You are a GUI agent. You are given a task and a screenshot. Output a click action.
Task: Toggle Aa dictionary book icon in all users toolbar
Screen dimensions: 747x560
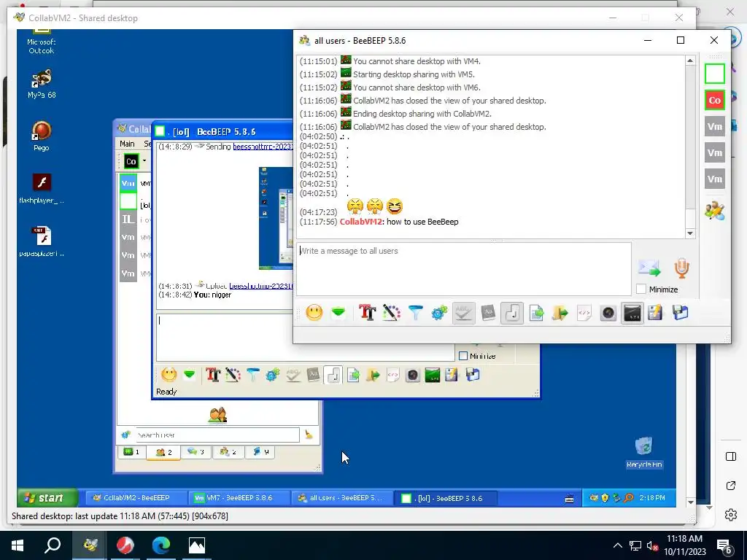tap(488, 313)
